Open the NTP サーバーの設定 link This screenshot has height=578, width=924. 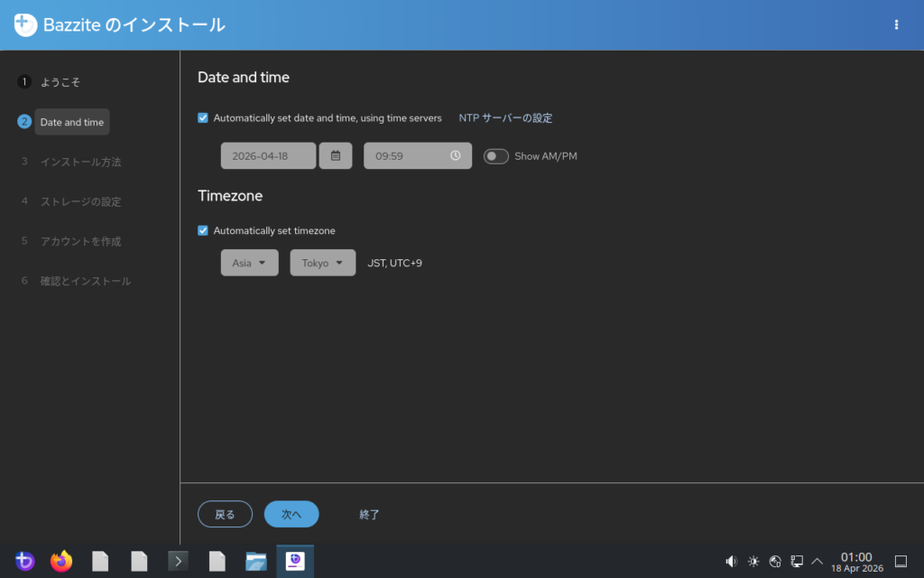pyautogui.click(x=505, y=117)
